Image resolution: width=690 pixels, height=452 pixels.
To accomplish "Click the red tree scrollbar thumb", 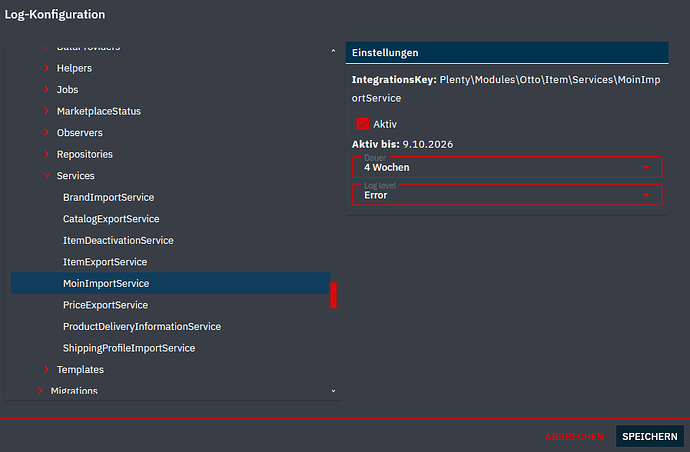I will [x=334, y=295].
